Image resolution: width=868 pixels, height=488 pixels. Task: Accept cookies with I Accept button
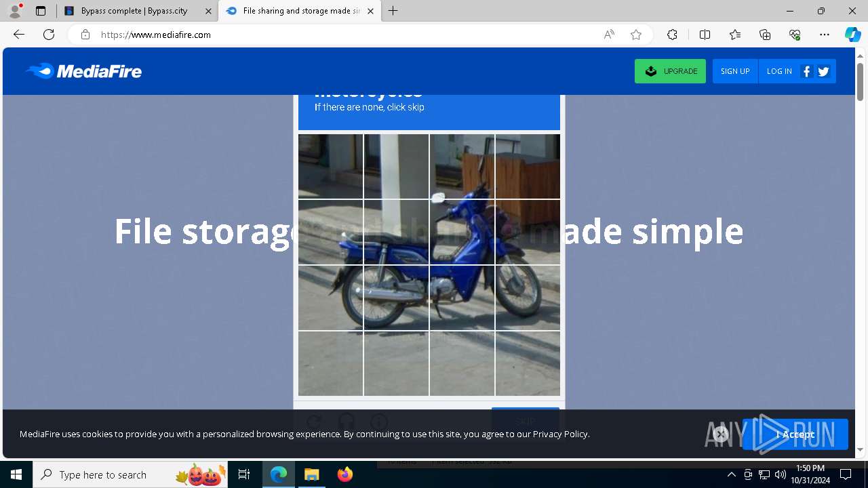795,434
